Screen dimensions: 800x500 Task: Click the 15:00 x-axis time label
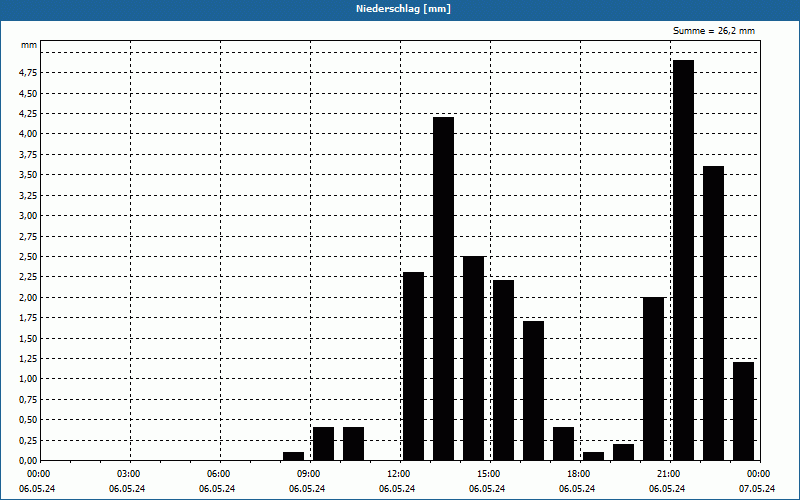pos(488,474)
